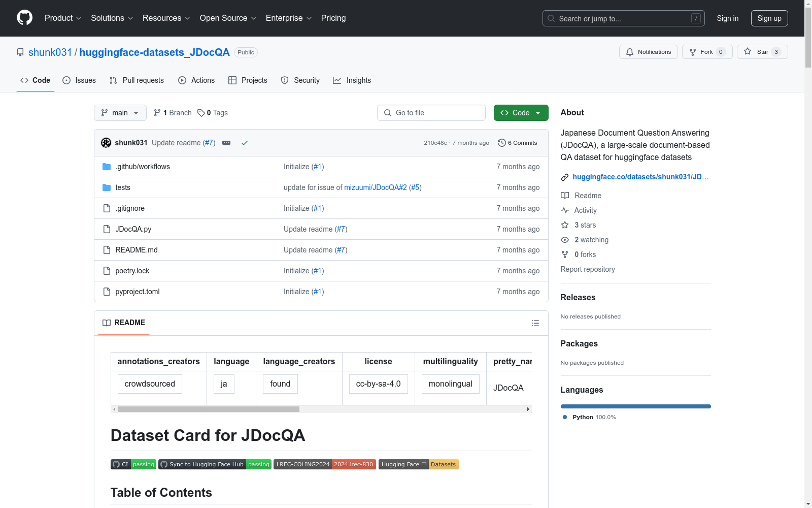The image size is (812, 508).
Task: View the 6 Commits history link
Action: pos(518,143)
